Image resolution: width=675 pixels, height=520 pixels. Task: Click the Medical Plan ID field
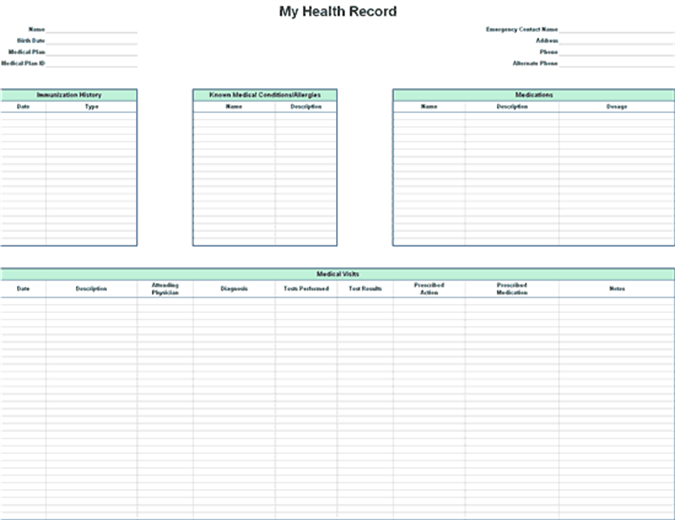tap(92, 63)
